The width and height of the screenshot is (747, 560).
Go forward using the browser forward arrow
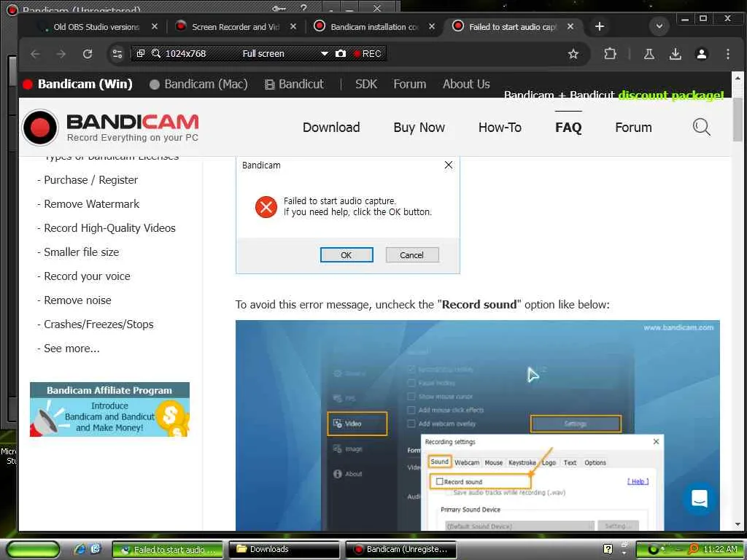coord(61,54)
